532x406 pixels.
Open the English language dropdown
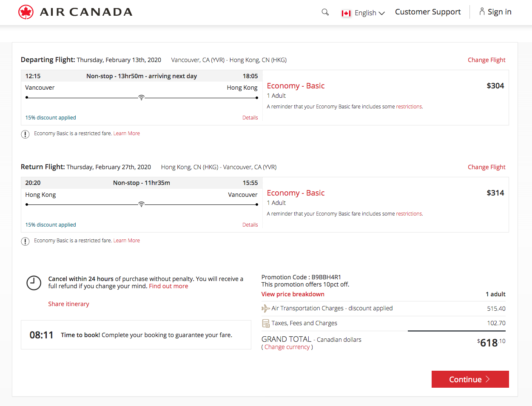point(368,13)
